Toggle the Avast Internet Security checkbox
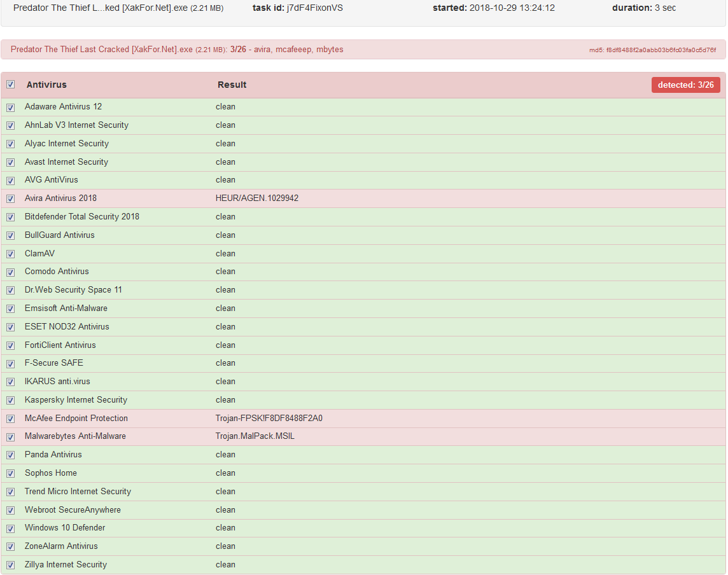Screen dimensions: 728x575 [x=11, y=162]
